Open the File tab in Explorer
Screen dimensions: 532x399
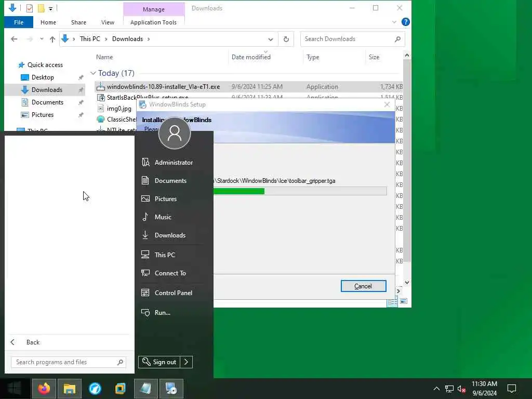pyautogui.click(x=19, y=22)
